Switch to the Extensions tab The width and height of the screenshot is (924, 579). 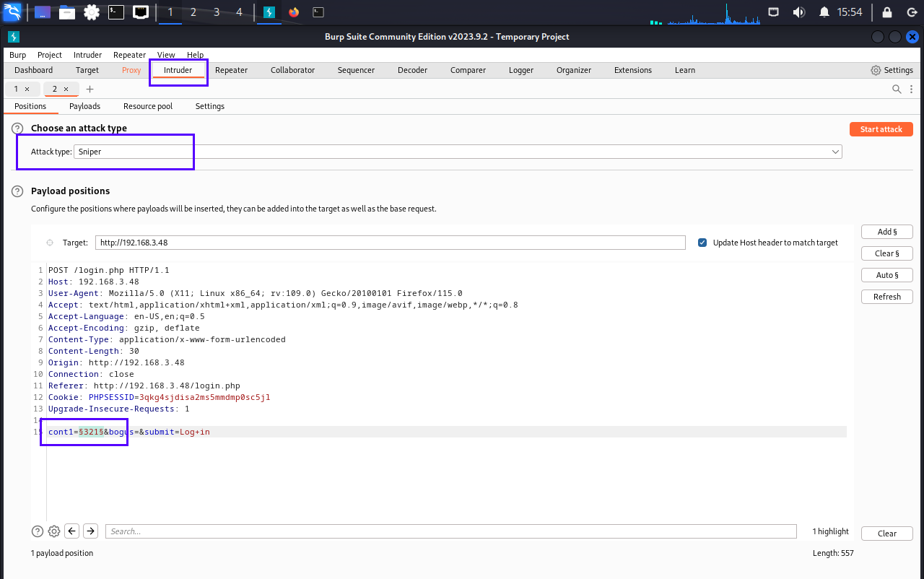click(633, 70)
